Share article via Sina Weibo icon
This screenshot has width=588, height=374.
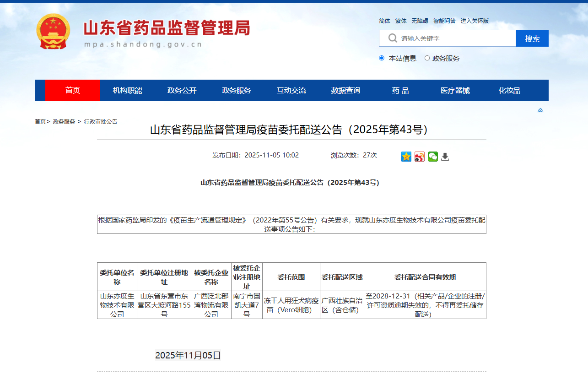[420, 157]
